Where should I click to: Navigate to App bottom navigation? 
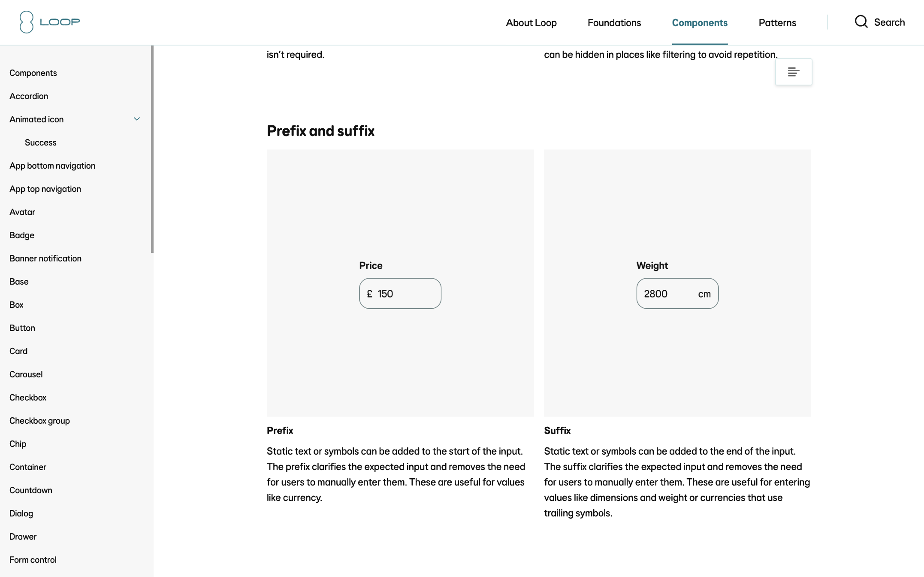(52, 166)
